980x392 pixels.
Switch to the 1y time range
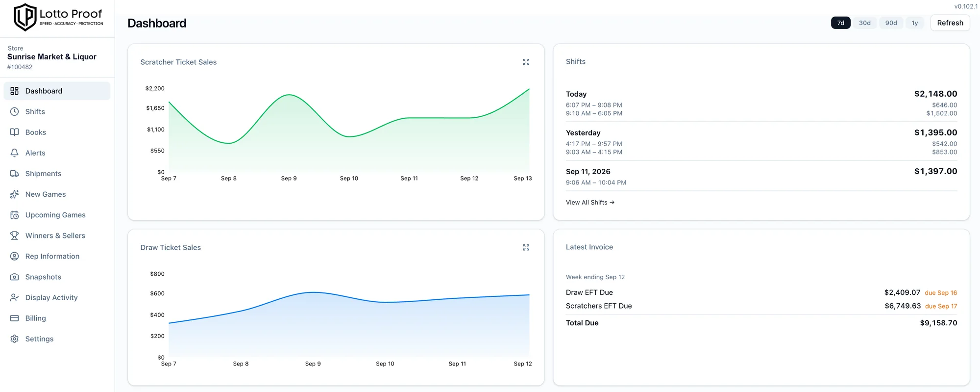point(914,23)
